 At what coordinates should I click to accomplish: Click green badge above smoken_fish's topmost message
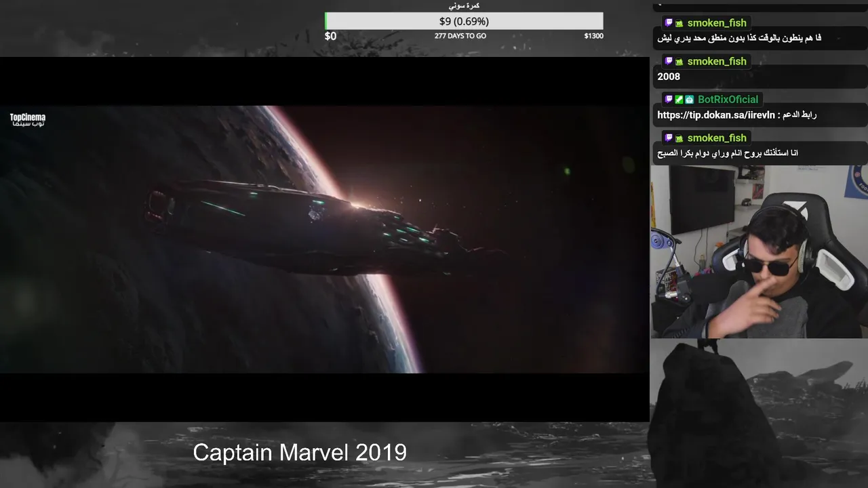click(679, 23)
